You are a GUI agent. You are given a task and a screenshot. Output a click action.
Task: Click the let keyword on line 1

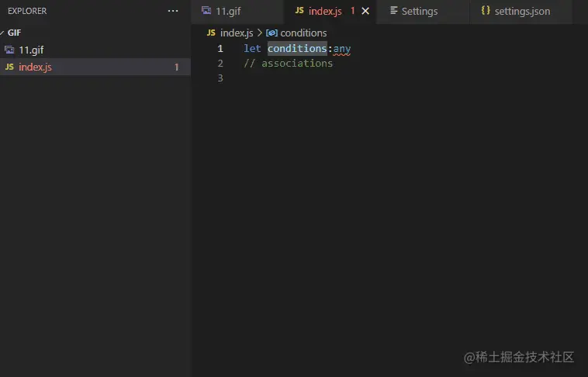[252, 48]
